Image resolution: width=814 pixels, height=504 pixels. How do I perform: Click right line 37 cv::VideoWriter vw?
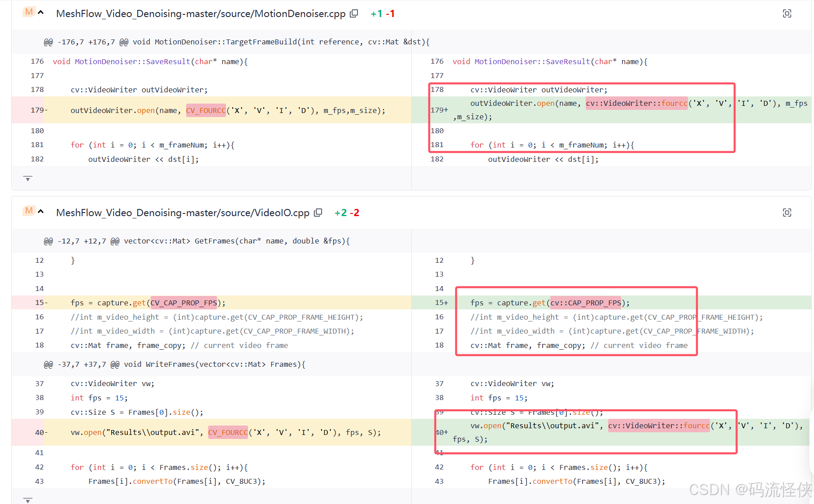[x=512, y=383]
